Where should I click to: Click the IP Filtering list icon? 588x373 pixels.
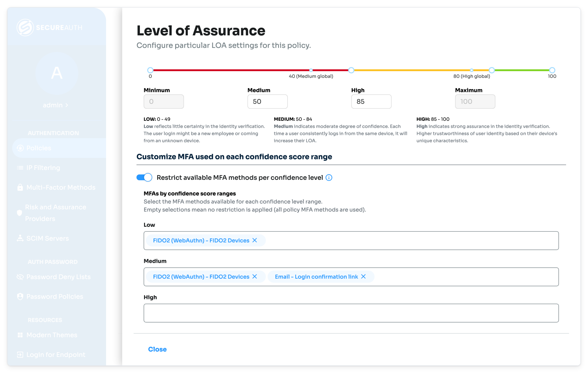20,168
